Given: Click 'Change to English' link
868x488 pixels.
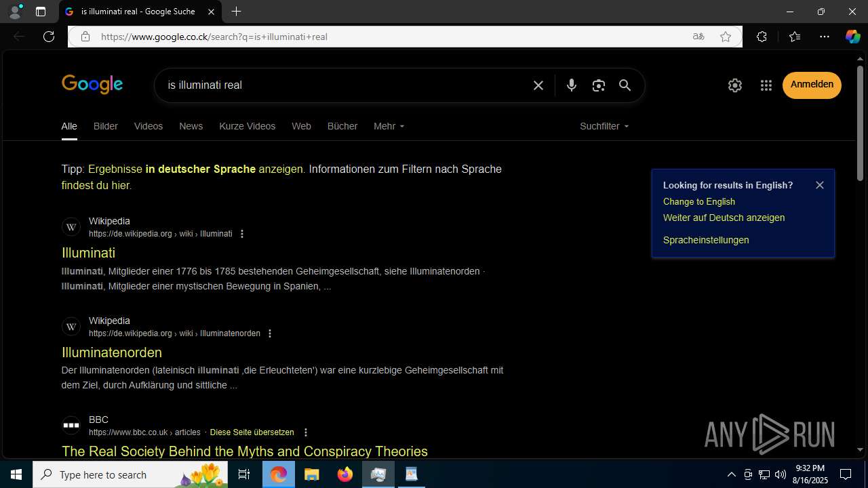Looking at the screenshot, I should coord(699,202).
